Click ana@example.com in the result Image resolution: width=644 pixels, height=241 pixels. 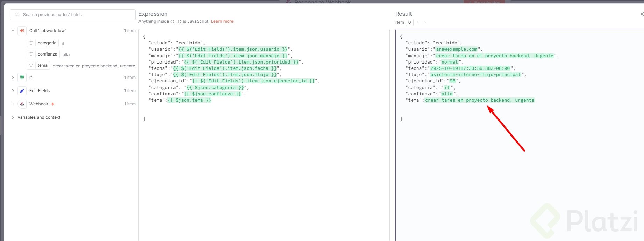(x=457, y=49)
